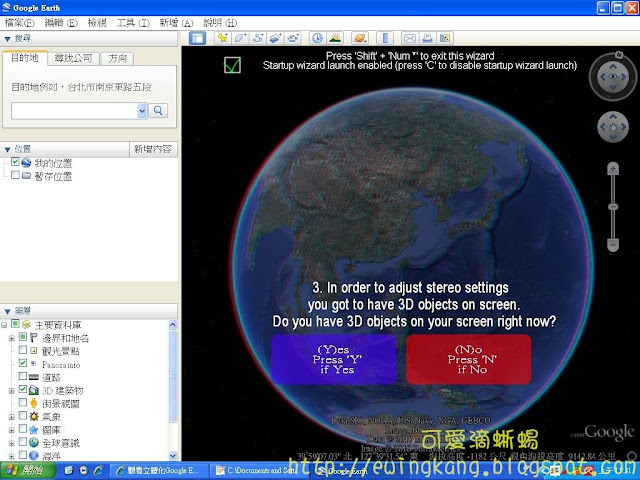
Task: Click into the 目的地 search input field
Action: tap(74, 111)
